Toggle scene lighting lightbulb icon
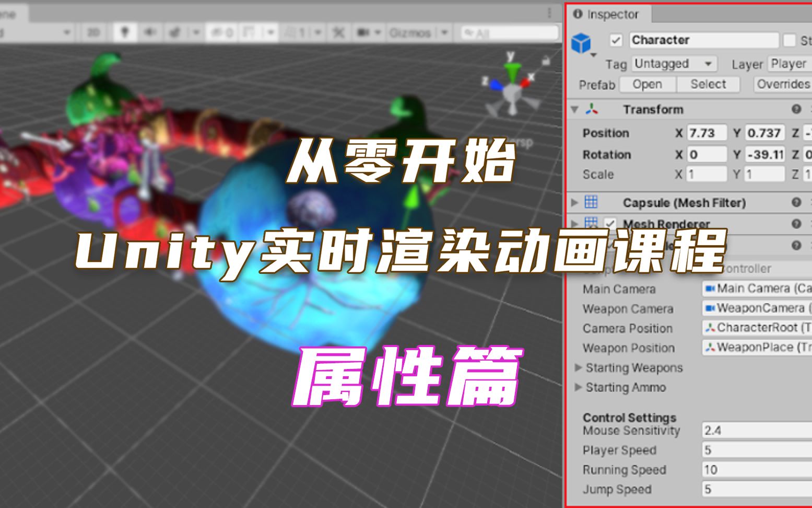Screen dimensions: 812x508 coord(124,32)
